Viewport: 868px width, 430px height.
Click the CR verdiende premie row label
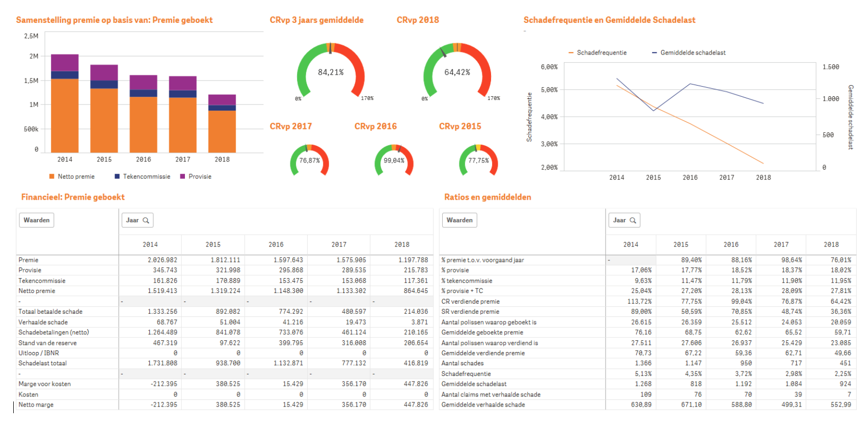(x=470, y=302)
